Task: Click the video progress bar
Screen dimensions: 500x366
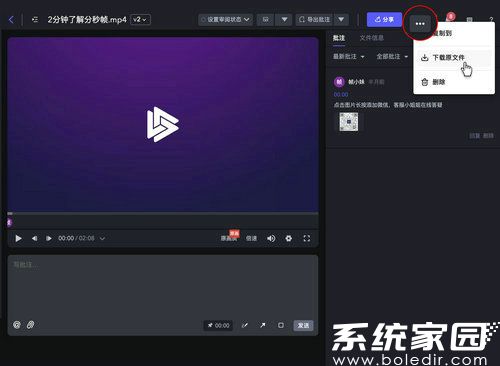Action: coord(163,213)
